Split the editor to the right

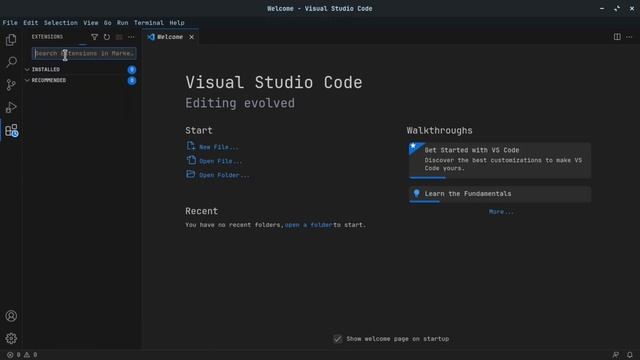pyautogui.click(x=617, y=37)
